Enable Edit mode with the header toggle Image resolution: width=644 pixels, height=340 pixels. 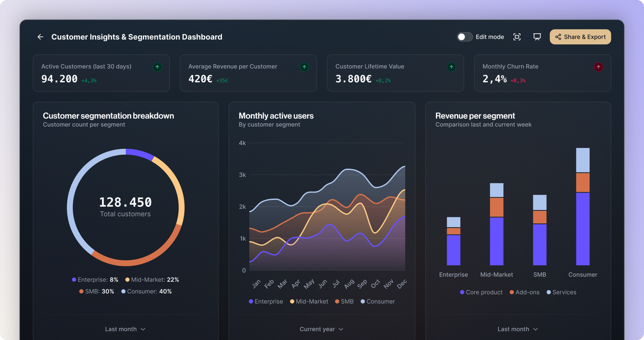point(465,36)
